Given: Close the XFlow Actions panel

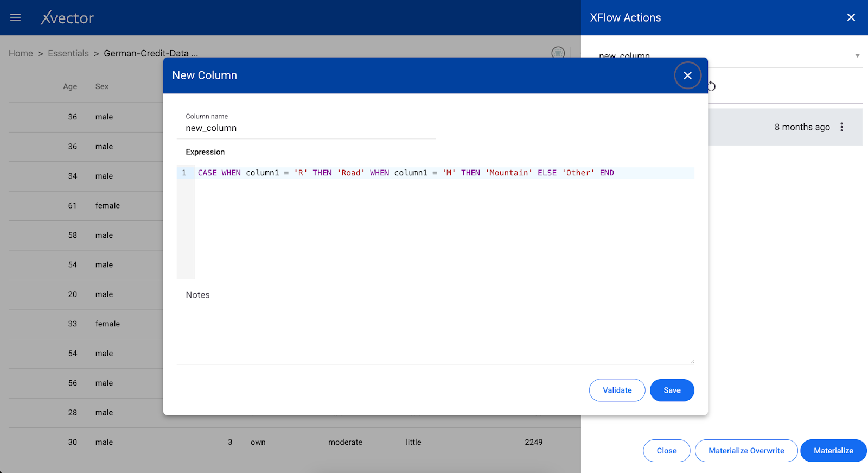Looking at the screenshot, I should coord(851,17).
